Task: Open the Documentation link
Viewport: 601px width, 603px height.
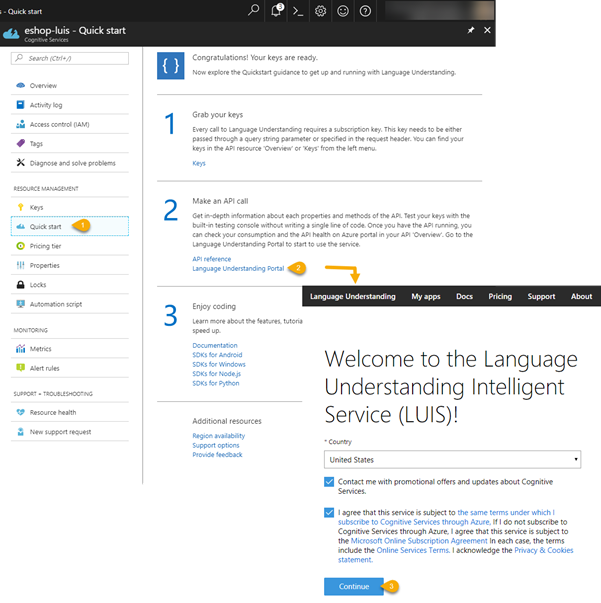Action: tap(215, 345)
